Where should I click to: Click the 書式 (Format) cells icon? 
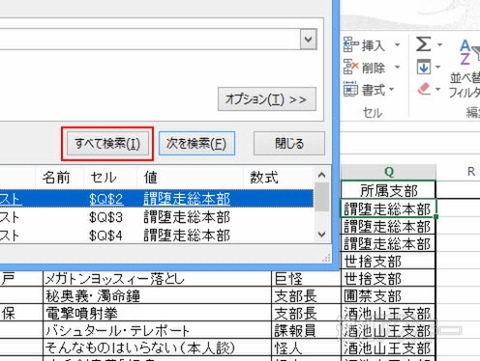tap(351, 89)
